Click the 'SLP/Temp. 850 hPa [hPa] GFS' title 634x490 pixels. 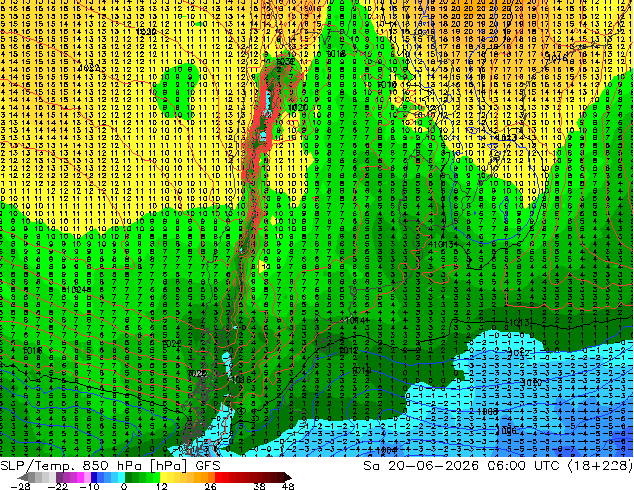(x=110, y=466)
